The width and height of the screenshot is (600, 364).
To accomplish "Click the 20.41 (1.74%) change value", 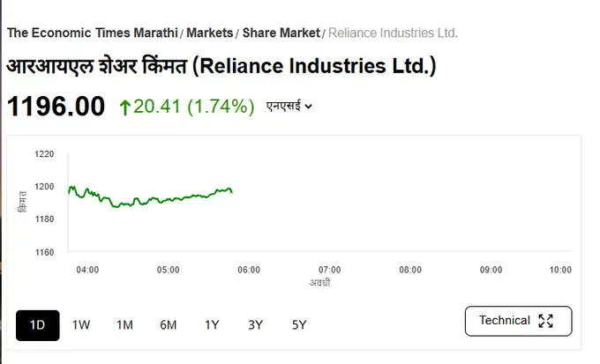I will click(x=195, y=107).
